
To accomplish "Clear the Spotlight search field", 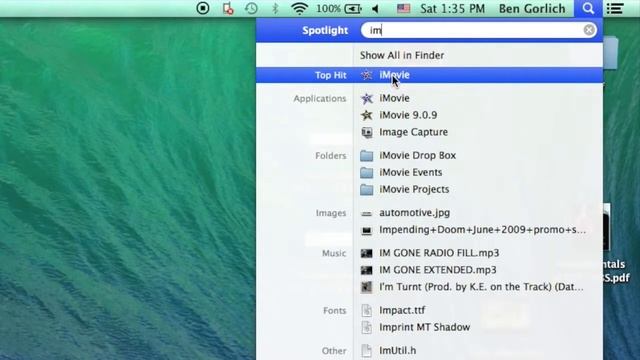I will (589, 30).
